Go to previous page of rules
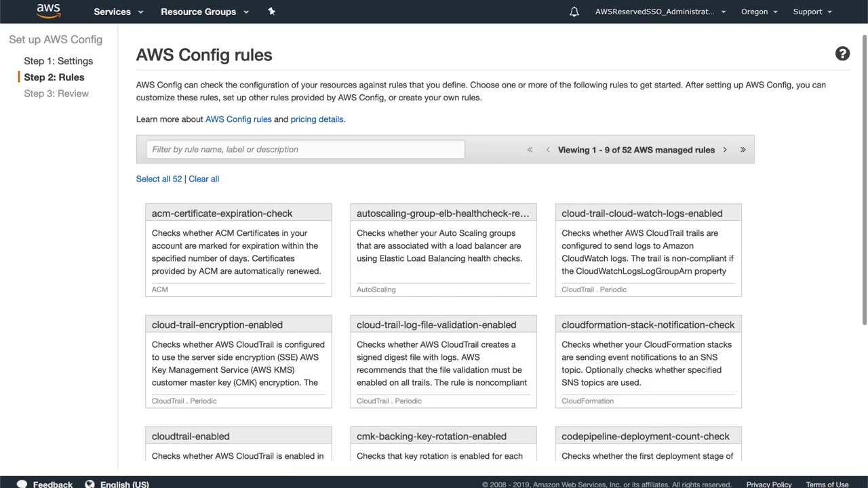Screen dimensions: 868x488 pos(548,150)
